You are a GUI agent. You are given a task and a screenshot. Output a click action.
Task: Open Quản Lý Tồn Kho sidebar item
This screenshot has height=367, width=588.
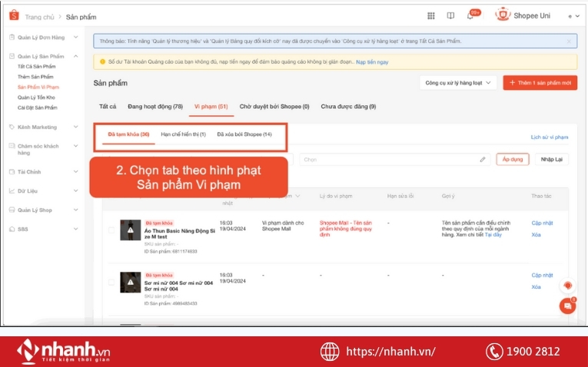tap(36, 98)
